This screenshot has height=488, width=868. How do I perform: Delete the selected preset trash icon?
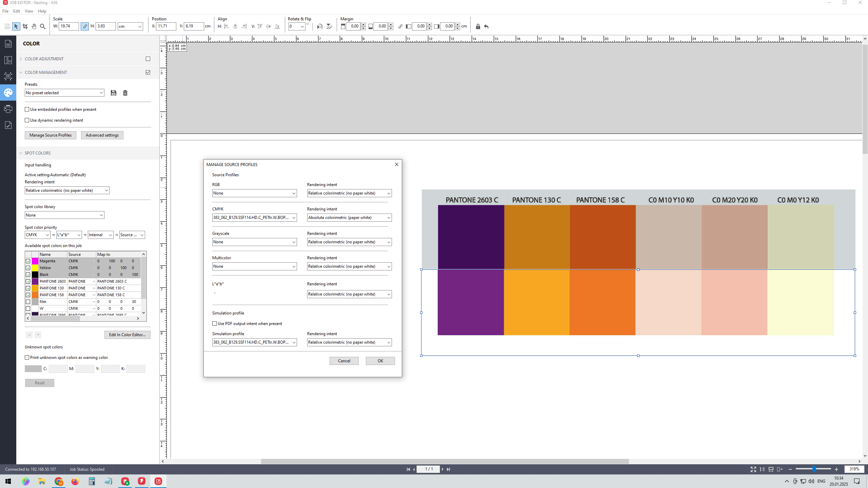pyautogui.click(x=125, y=93)
